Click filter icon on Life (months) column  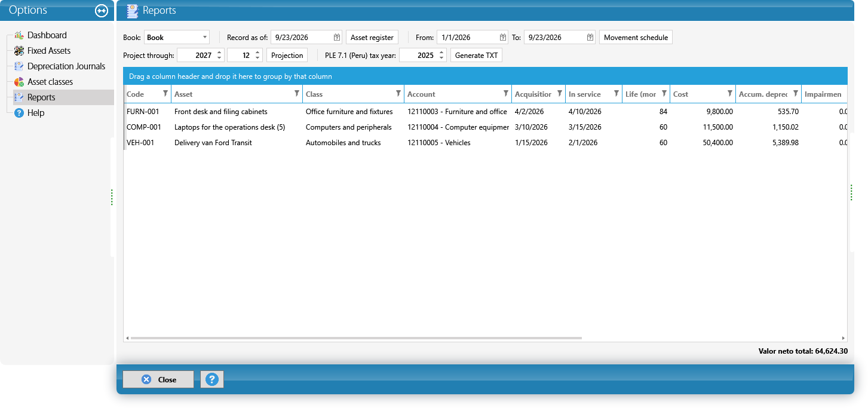pyautogui.click(x=664, y=94)
